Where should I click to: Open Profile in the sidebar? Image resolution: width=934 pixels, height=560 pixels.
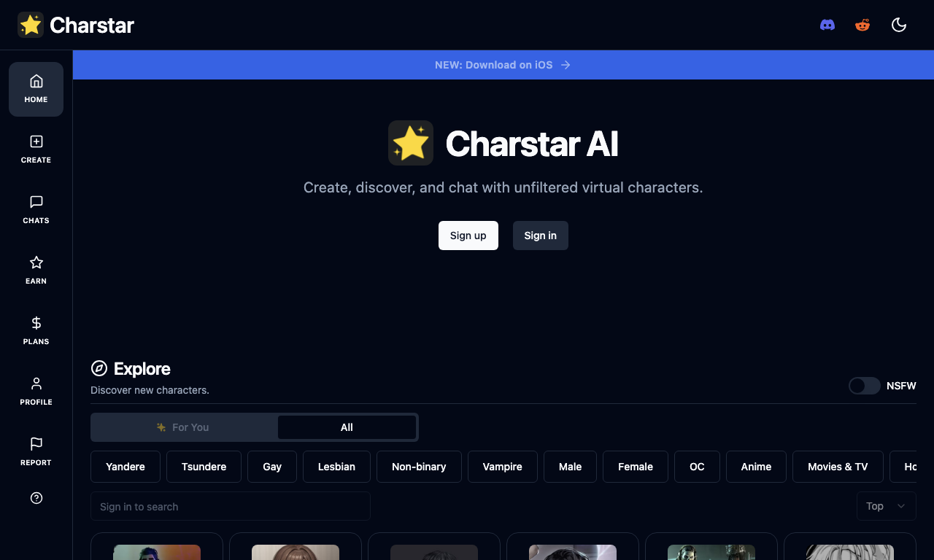click(x=36, y=392)
